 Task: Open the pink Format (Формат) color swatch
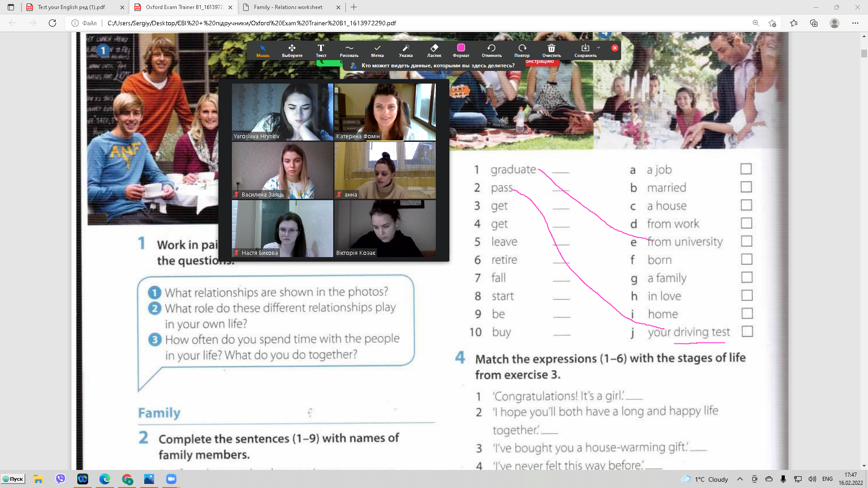coord(461,48)
